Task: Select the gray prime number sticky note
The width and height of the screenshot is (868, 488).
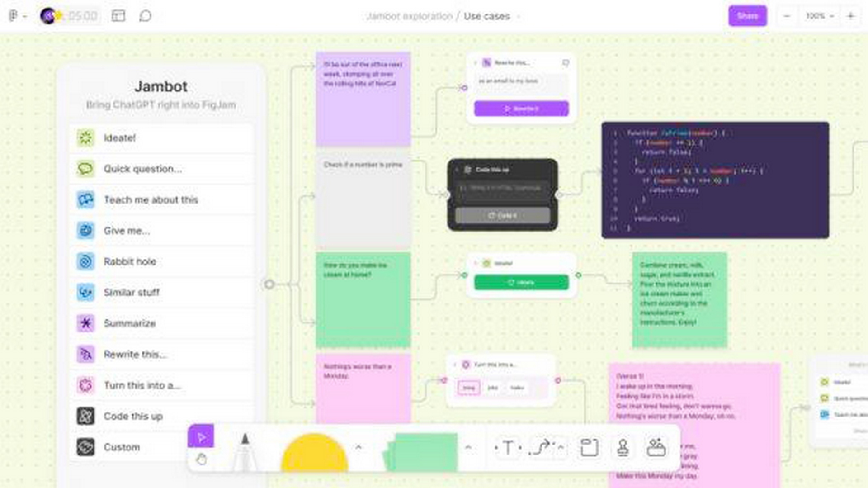Action: tap(363, 199)
